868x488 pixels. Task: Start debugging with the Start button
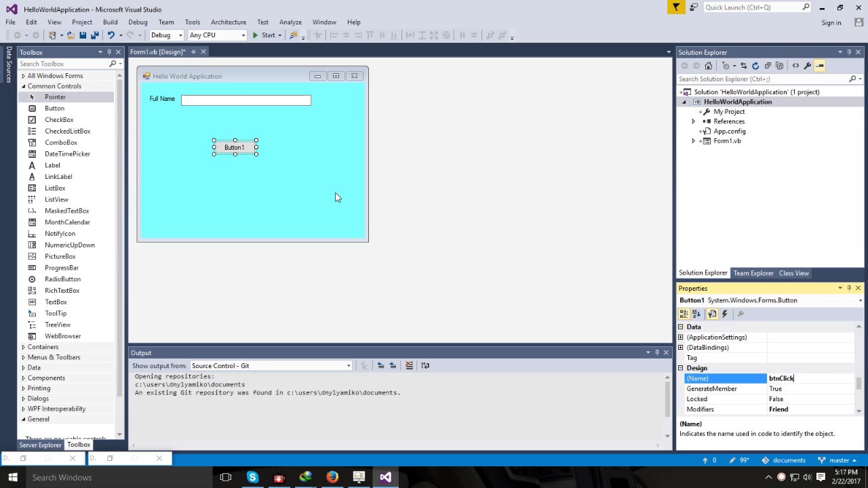264,35
